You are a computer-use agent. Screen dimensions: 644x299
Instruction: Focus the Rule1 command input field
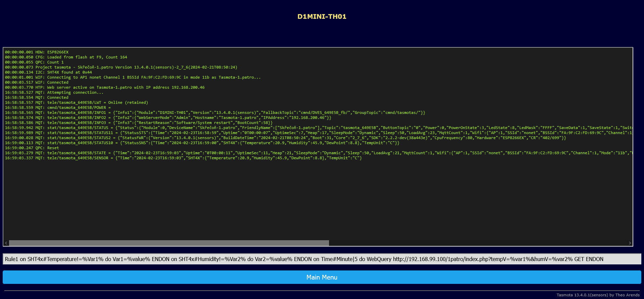pos(322,259)
